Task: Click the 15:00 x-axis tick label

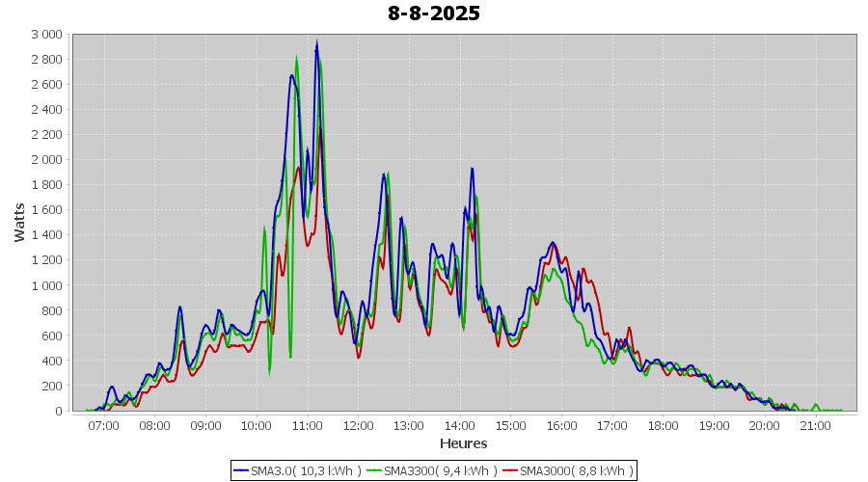Action: [x=510, y=426]
